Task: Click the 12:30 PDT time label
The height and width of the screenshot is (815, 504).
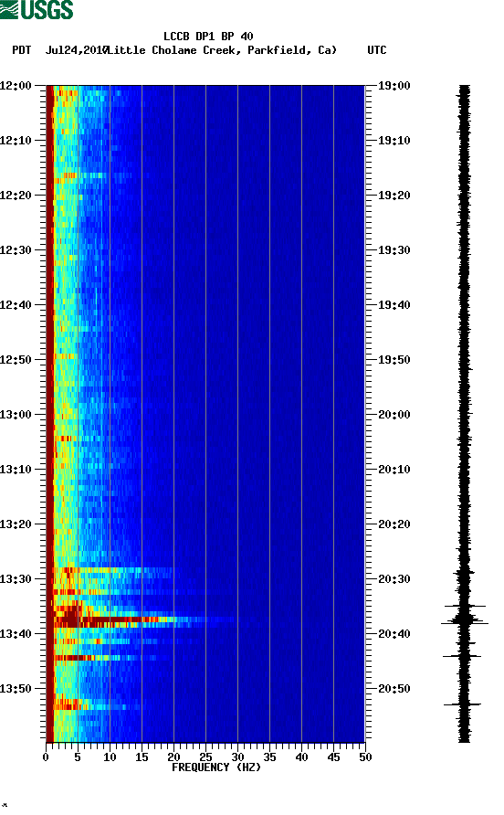Action: tap(16, 250)
